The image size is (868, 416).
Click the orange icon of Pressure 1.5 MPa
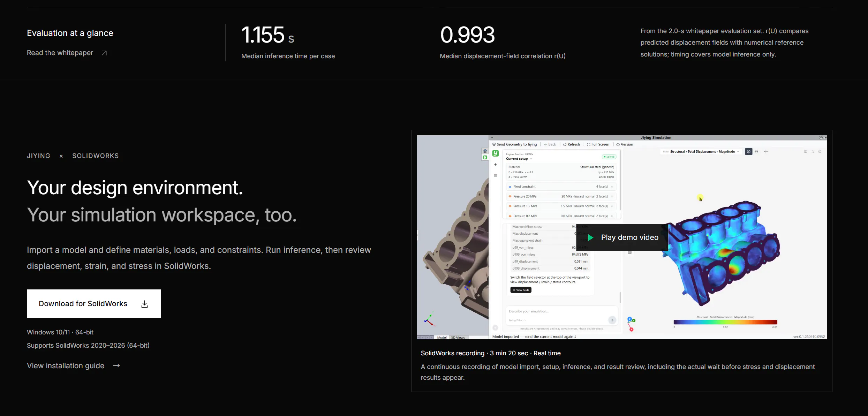coord(510,206)
